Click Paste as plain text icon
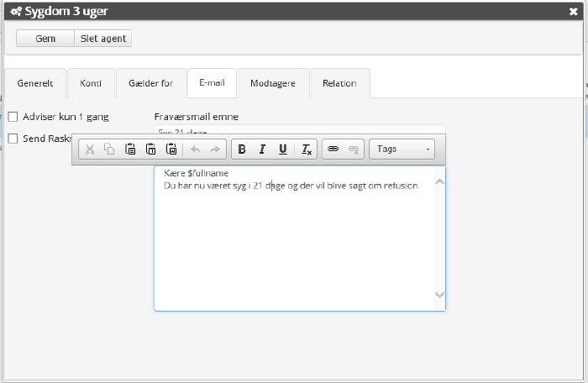588x383 pixels. coord(150,150)
